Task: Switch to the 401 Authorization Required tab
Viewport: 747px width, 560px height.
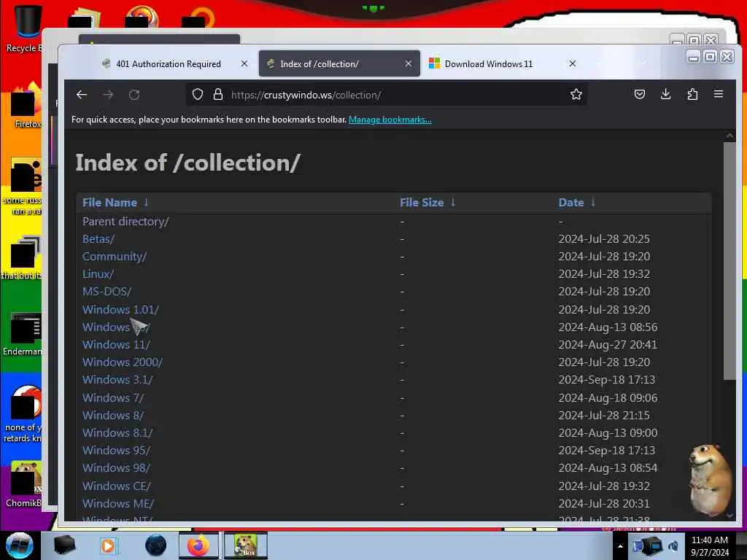Action: (x=169, y=64)
